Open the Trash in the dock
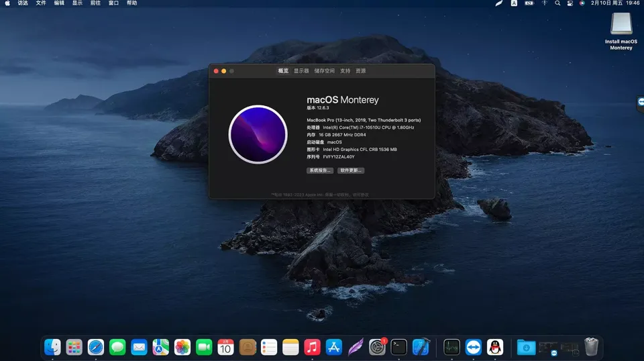Screen dimensions: 644x361 click(x=591, y=347)
